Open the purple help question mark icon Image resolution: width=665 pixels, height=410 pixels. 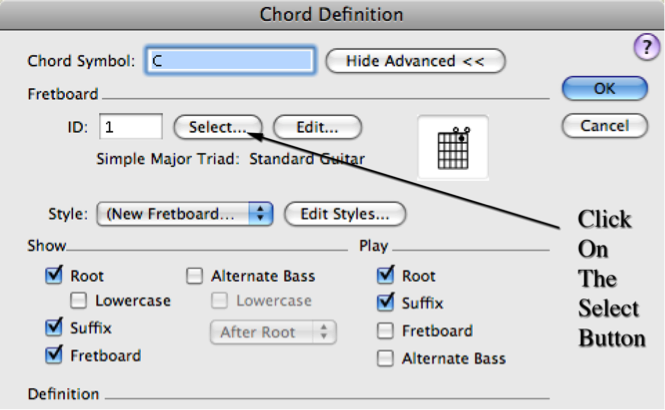coord(647,47)
